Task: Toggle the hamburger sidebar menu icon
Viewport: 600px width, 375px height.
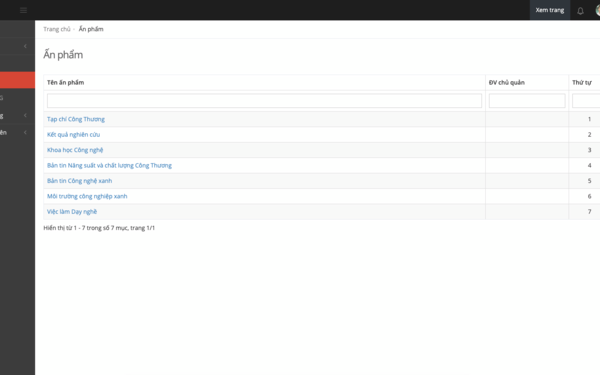Action: (x=23, y=10)
